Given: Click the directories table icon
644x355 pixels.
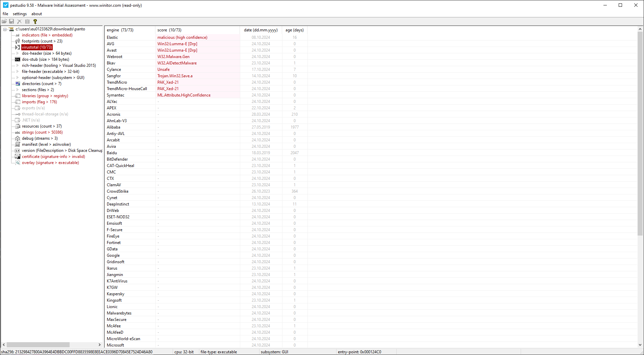Looking at the screenshot, I should (x=18, y=84).
